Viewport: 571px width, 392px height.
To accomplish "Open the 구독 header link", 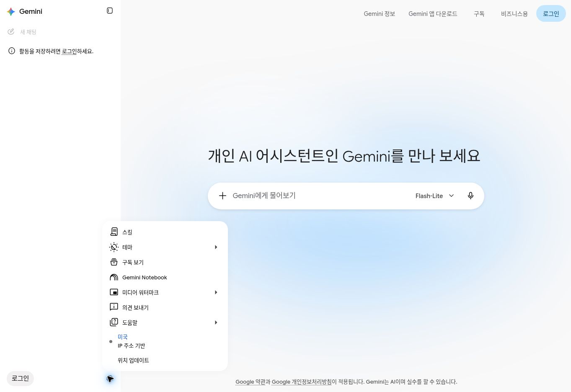I will (x=479, y=14).
